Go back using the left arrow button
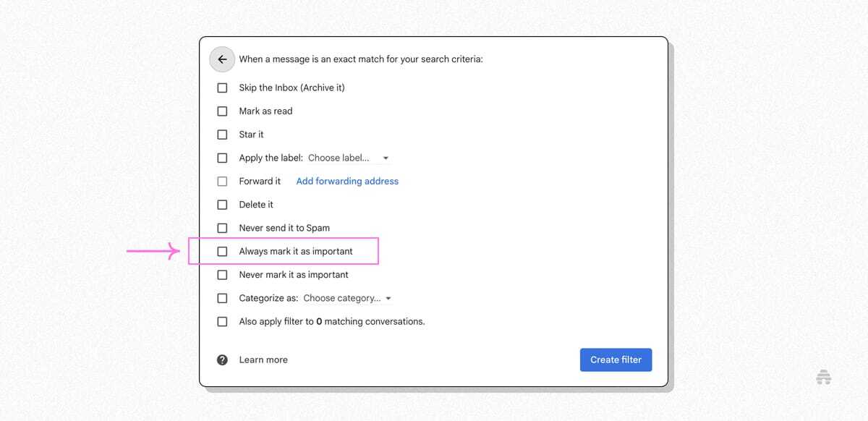This screenshot has height=421, width=868. point(222,59)
